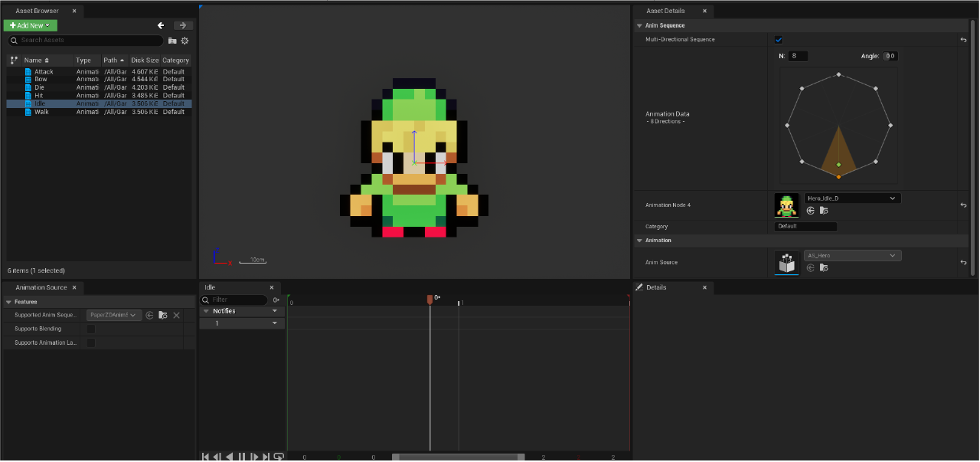
Task: Jump to the start of the timeline
Action: 205,457
